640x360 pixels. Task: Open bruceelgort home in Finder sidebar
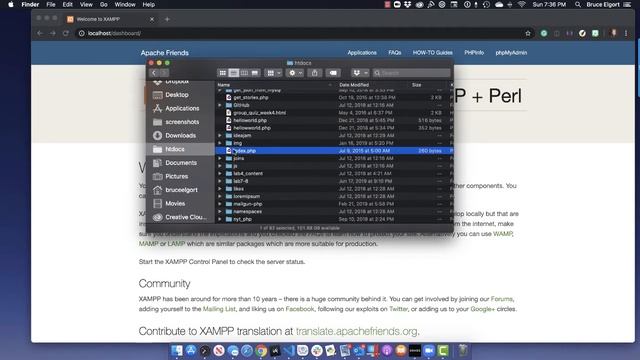pos(180,190)
